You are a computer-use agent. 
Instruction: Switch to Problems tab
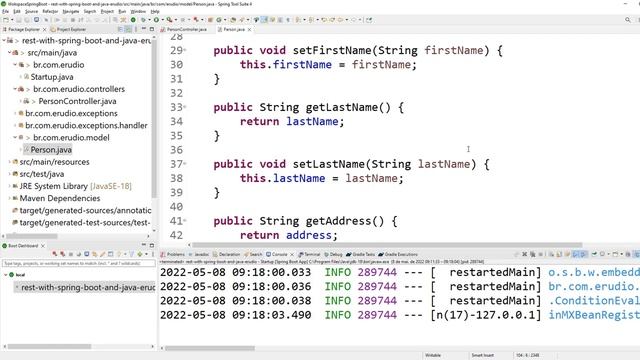(x=173, y=254)
